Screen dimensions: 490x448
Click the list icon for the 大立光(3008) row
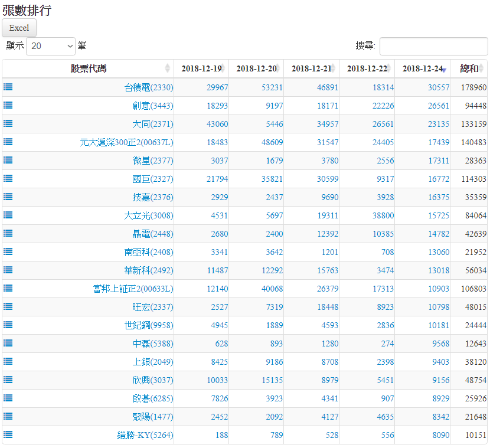pos(8,215)
